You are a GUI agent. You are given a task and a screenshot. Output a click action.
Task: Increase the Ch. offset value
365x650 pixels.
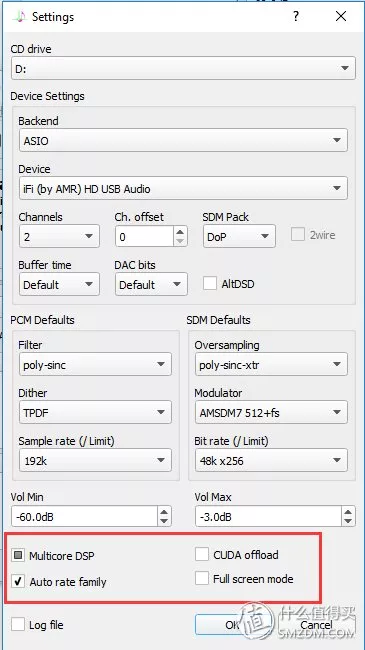[x=180, y=232]
